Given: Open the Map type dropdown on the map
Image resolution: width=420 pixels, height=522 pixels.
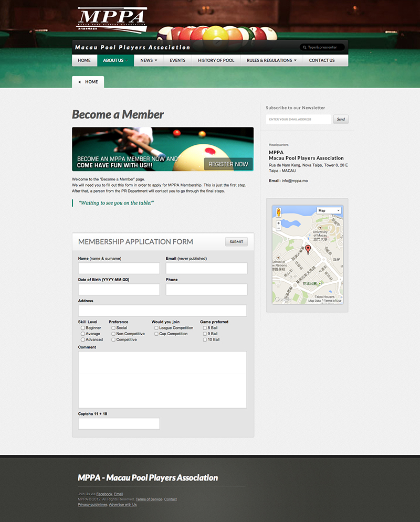Looking at the screenshot, I should tap(329, 210).
